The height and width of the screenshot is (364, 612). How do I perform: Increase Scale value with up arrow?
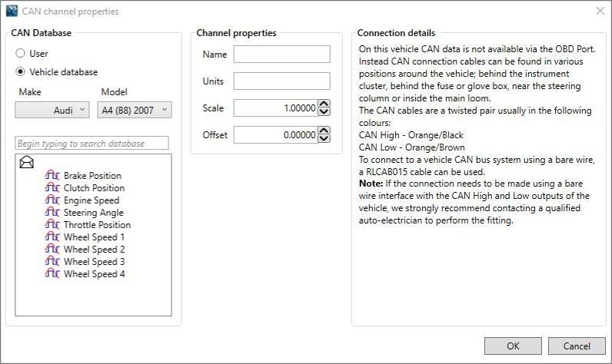point(324,104)
